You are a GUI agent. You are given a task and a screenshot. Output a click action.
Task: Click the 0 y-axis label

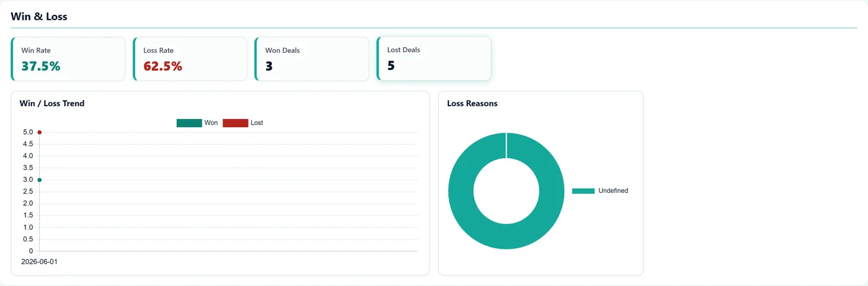pos(31,251)
